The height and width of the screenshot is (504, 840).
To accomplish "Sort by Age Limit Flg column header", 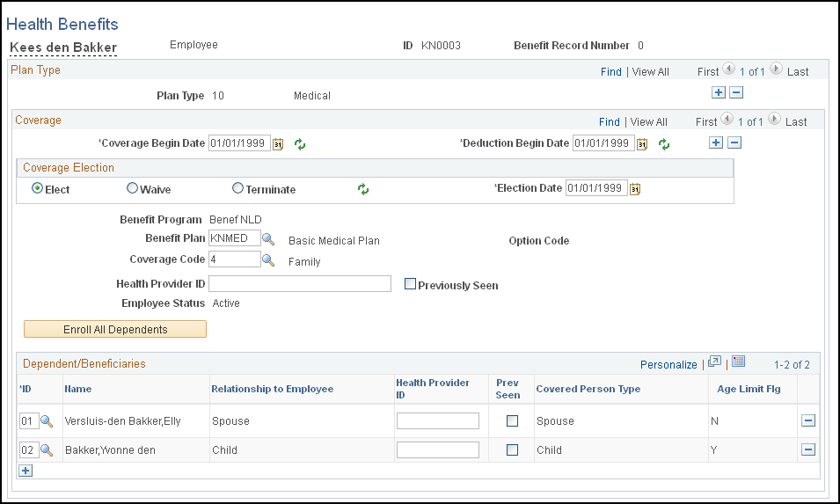I will pos(749,389).
